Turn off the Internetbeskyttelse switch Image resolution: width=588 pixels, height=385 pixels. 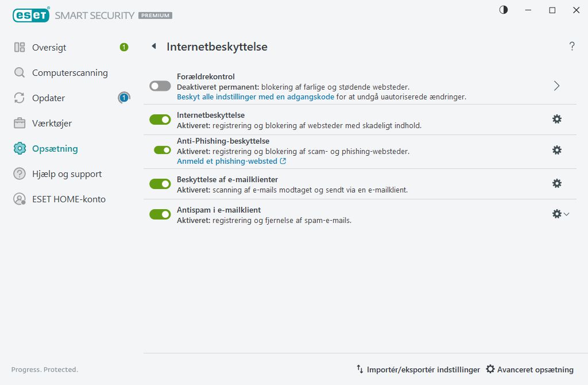coord(160,120)
